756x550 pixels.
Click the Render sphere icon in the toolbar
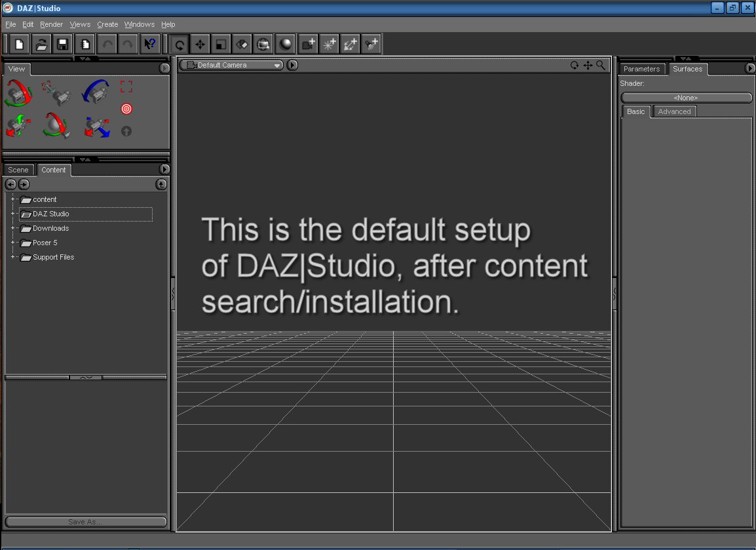285,44
